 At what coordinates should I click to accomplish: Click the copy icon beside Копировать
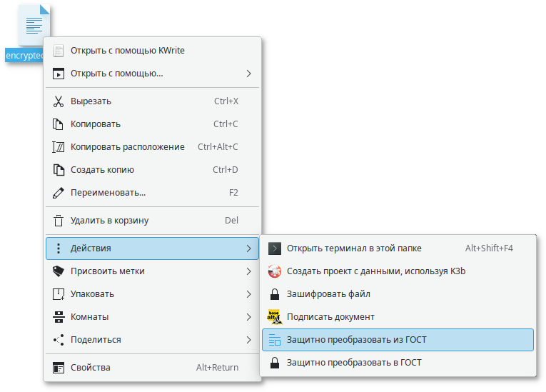tap(59, 124)
